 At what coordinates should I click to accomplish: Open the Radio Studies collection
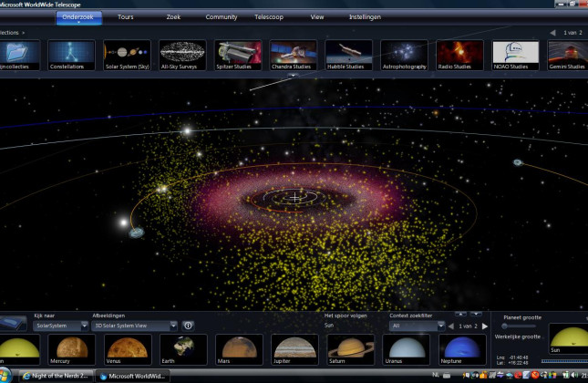459,55
